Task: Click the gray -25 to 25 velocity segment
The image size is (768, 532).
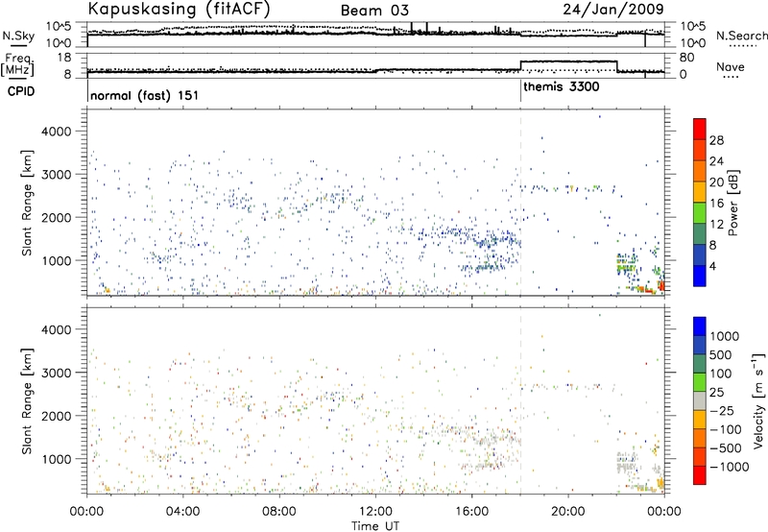Action: (700, 400)
